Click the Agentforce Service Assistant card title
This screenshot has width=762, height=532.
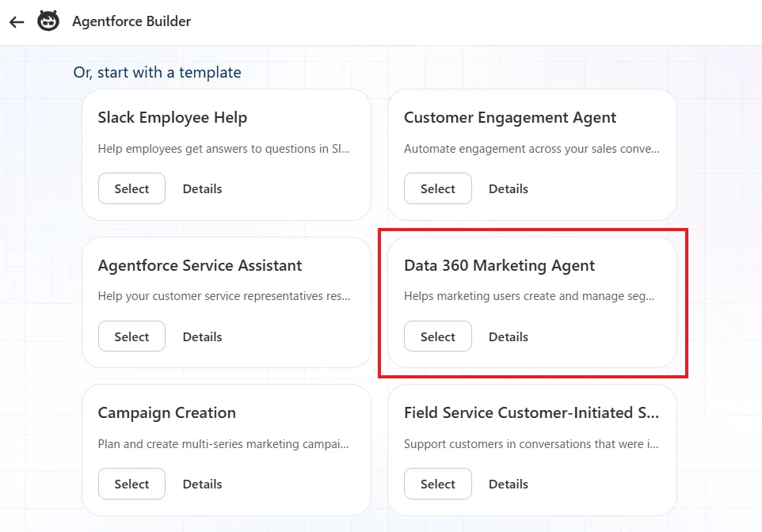(200, 265)
